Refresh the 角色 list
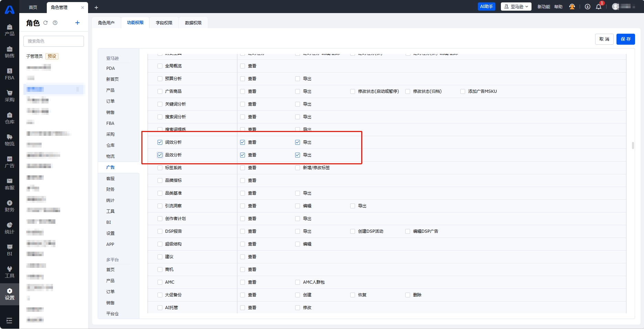 pos(45,23)
